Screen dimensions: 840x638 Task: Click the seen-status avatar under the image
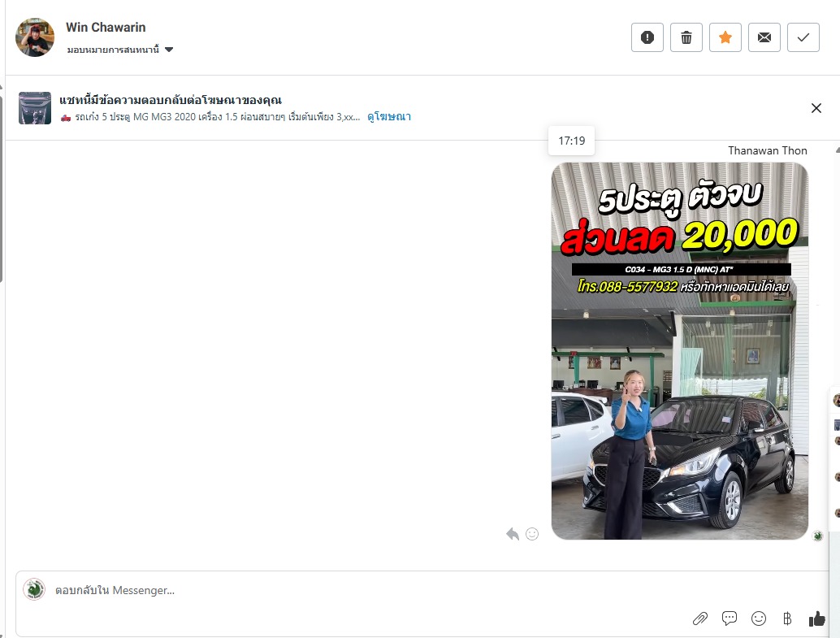coord(817,536)
